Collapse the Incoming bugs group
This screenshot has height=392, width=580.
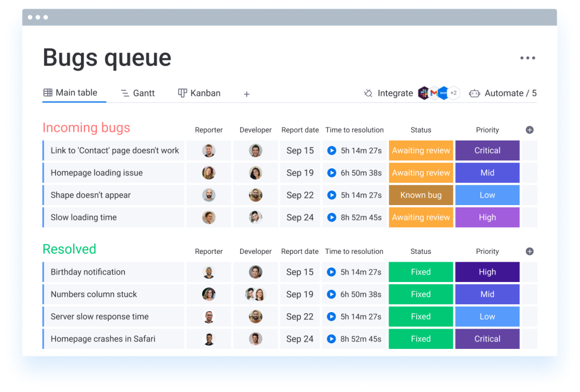[86, 128]
